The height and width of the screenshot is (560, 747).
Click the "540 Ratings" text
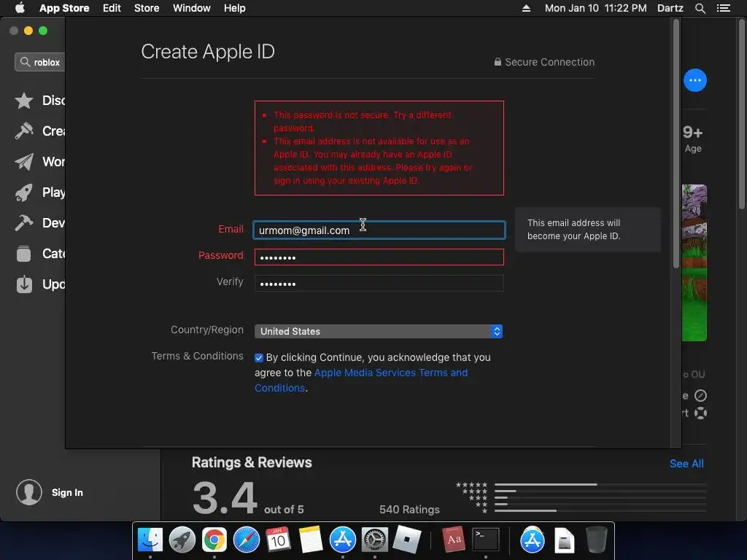point(410,510)
